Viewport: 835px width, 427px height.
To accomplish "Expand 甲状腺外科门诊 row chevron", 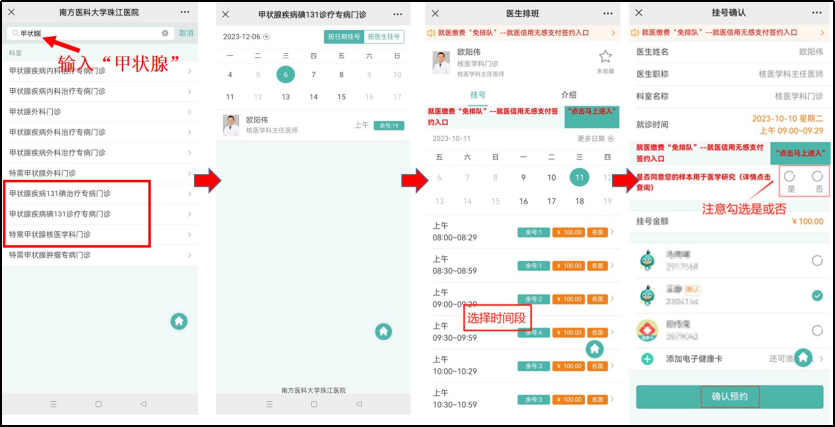I will point(189,112).
